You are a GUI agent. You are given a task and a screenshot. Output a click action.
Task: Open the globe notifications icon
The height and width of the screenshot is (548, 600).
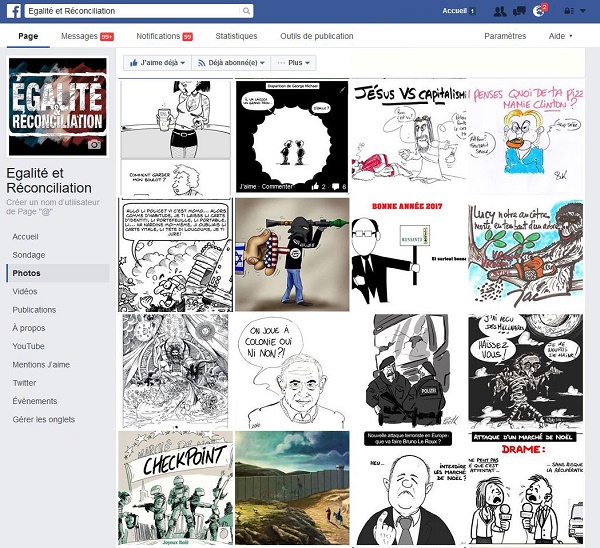[538, 11]
